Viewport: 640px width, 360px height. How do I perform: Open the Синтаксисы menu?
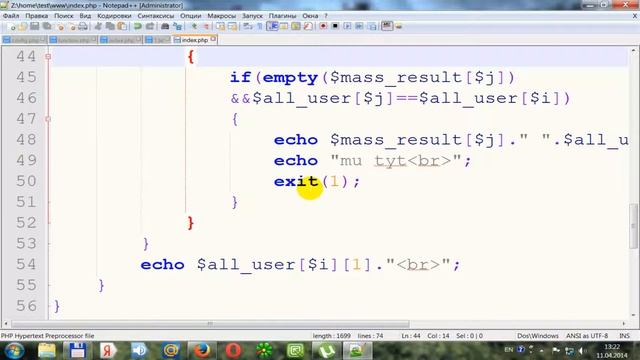click(x=156, y=16)
